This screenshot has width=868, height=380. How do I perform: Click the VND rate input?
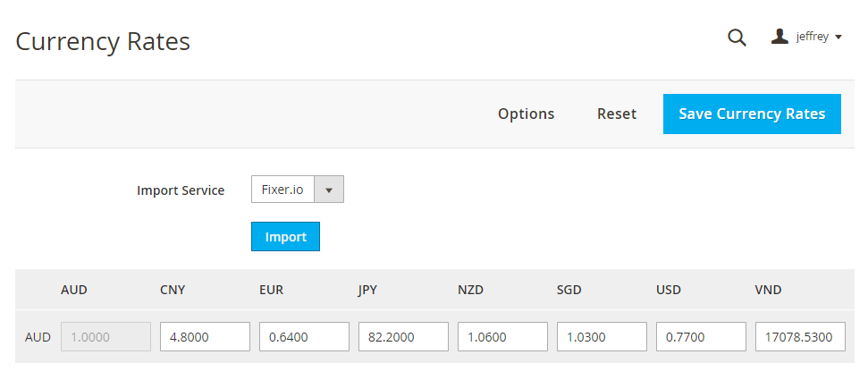point(800,337)
